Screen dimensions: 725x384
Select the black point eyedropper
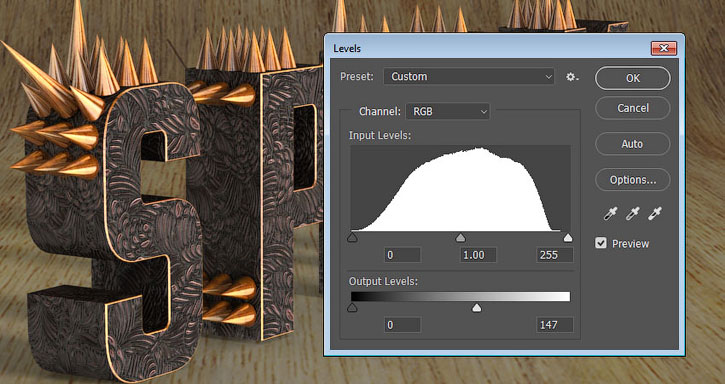click(610, 214)
